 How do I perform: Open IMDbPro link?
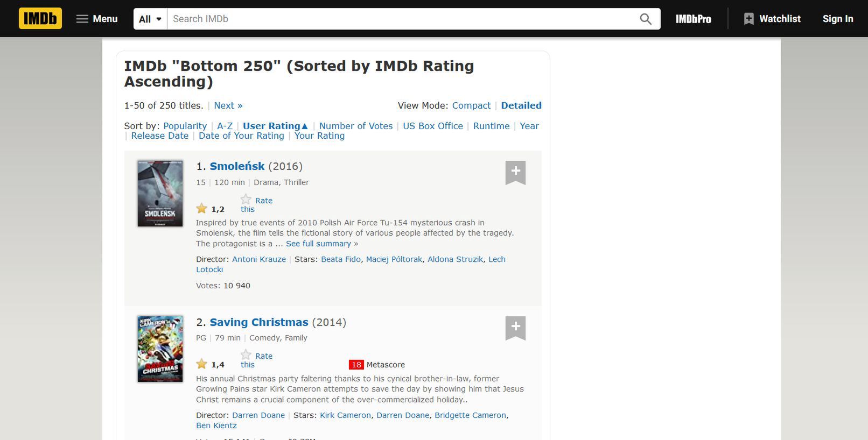click(x=694, y=19)
